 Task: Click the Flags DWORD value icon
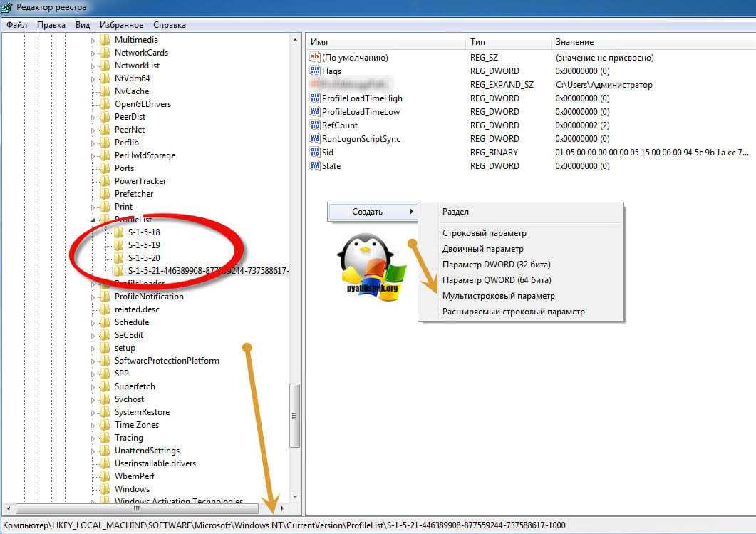coord(315,71)
